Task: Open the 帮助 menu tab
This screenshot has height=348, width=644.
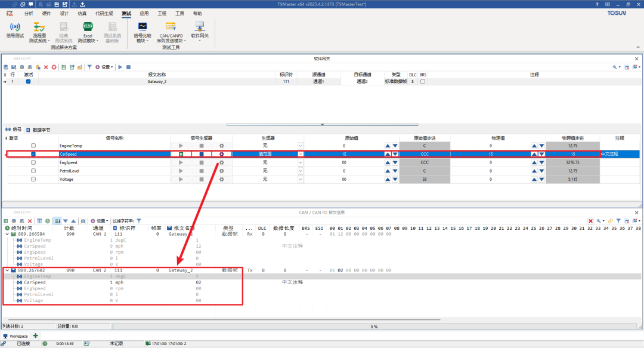Action: tap(197, 14)
